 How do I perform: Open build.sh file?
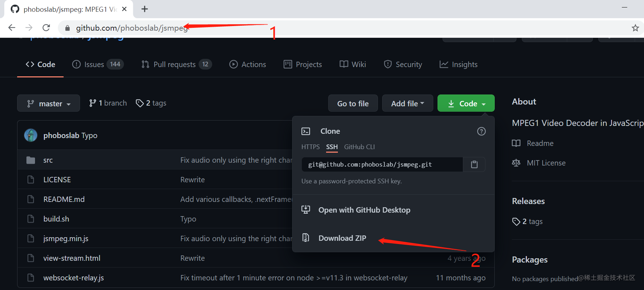coord(56,219)
